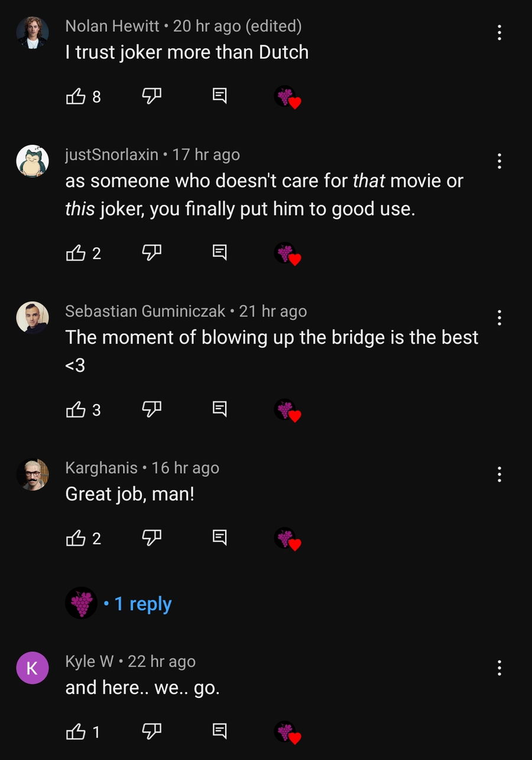
Task: Reply to Karghanis's comment
Action: point(219,538)
